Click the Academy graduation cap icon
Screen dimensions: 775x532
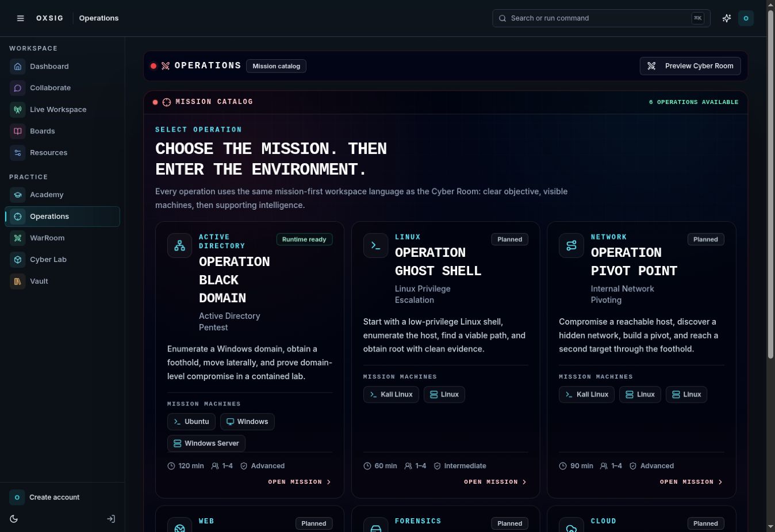[18, 195]
